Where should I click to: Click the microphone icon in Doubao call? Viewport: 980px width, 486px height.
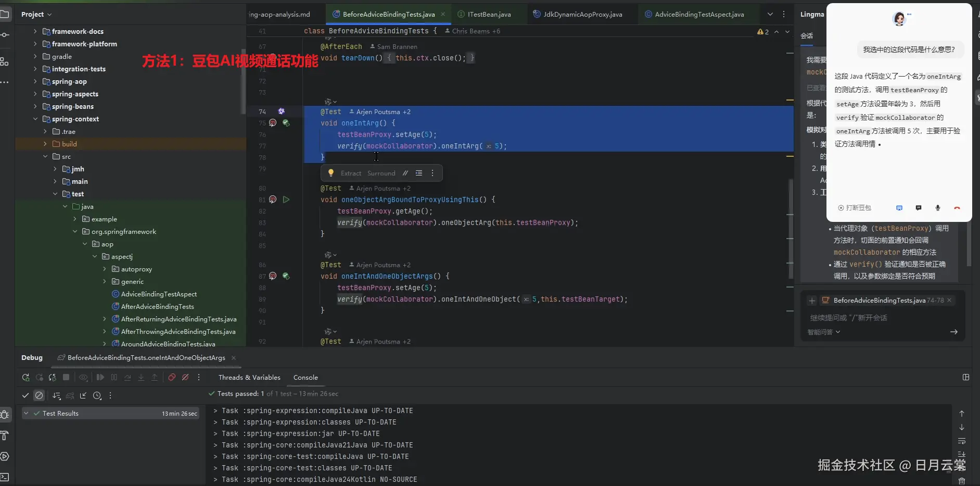938,208
